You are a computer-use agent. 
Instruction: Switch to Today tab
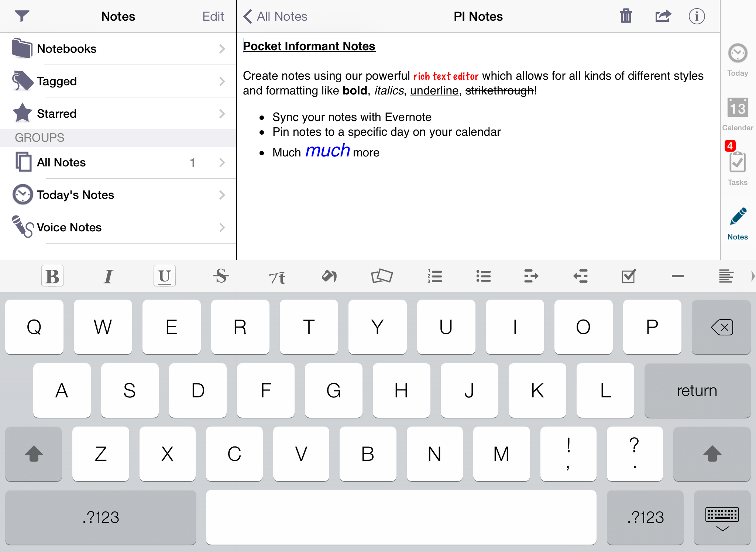(x=738, y=60)
